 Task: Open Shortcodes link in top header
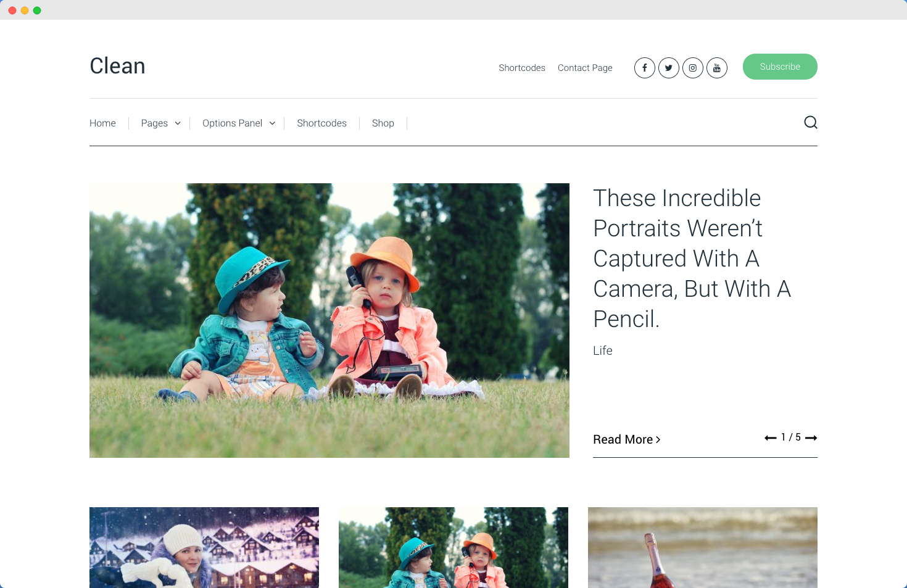522,68
